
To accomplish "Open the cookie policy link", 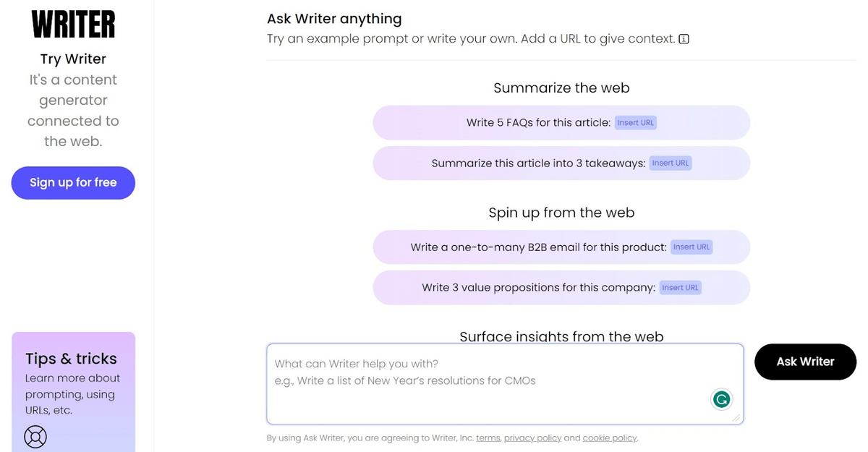I will click(610, 438).
